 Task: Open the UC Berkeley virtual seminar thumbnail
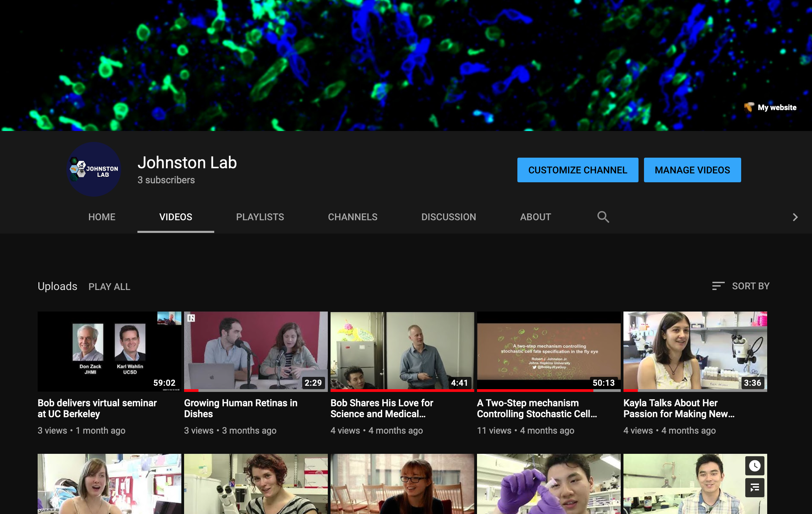pyautogui.click(x=109, y=351)
